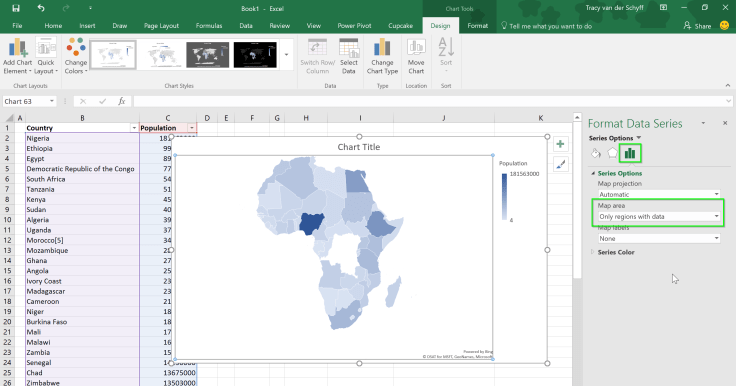The height and width of the screenshot is (386, 736).
Task: Select Series Options bar chart icon
Action: click(630, 153)
